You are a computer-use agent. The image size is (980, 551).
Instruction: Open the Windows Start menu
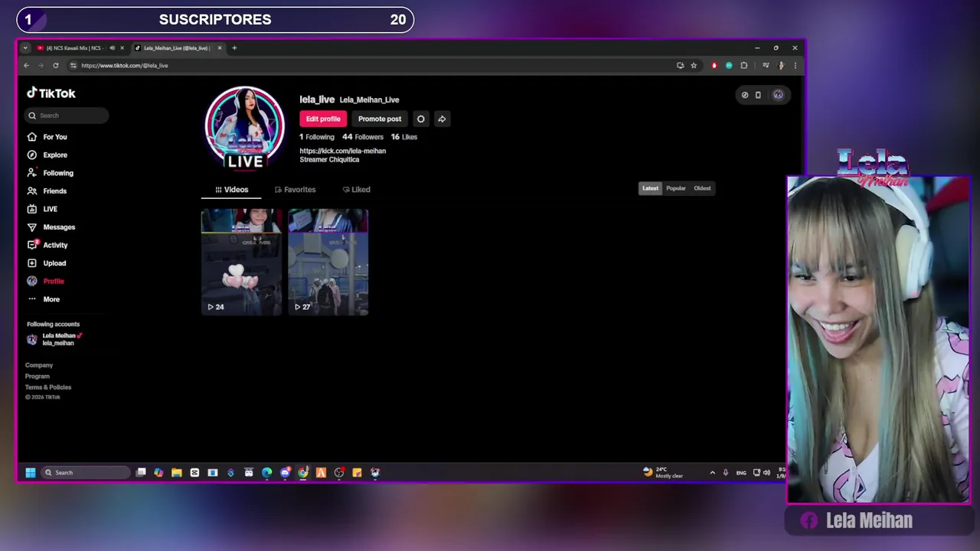30,473
